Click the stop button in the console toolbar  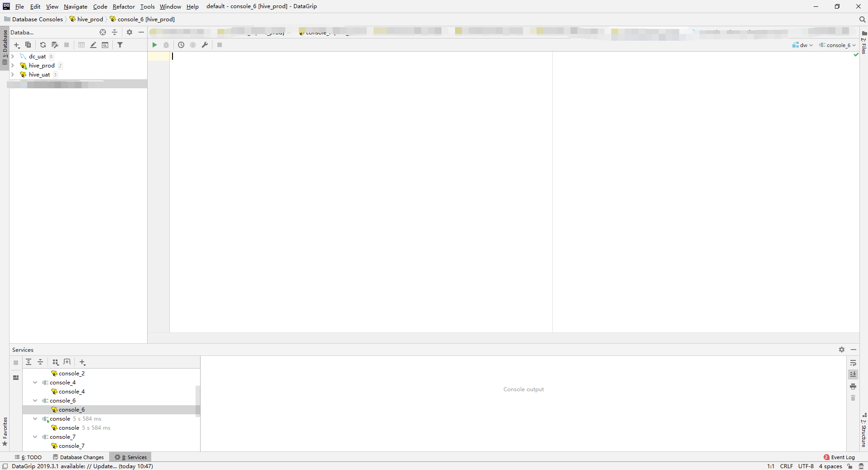pyautogui.click(x=220, y=45)
